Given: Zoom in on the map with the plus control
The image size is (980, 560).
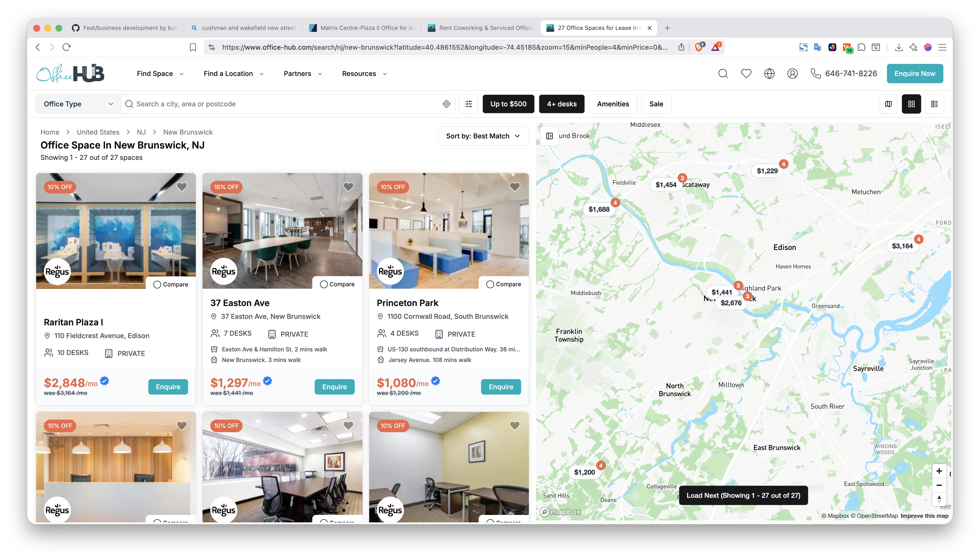Looking at the screenshot, I should click(939, 471).
